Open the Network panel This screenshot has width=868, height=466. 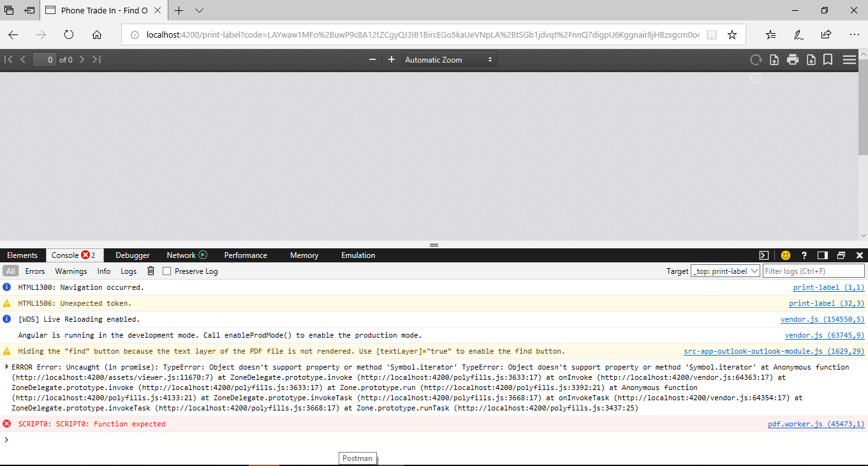tap(182, 255)
